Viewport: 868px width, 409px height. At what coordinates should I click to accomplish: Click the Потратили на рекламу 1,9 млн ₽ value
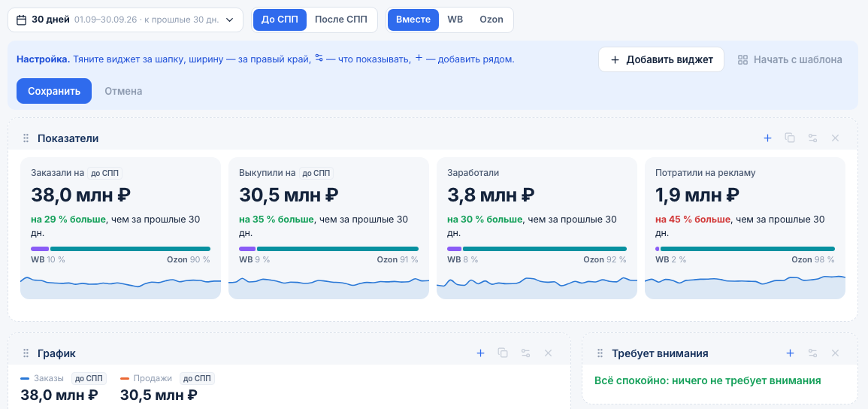pos(697,195)
